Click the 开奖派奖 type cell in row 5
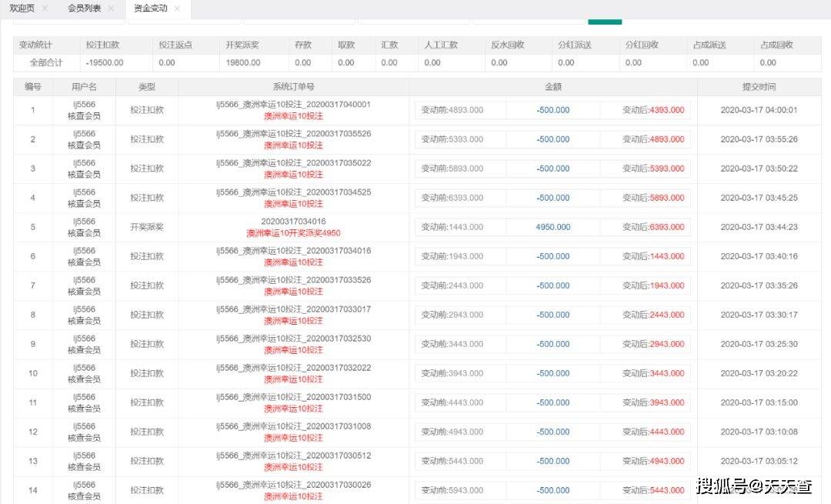Viewport: 831px width, 504px height. (147, 227)
